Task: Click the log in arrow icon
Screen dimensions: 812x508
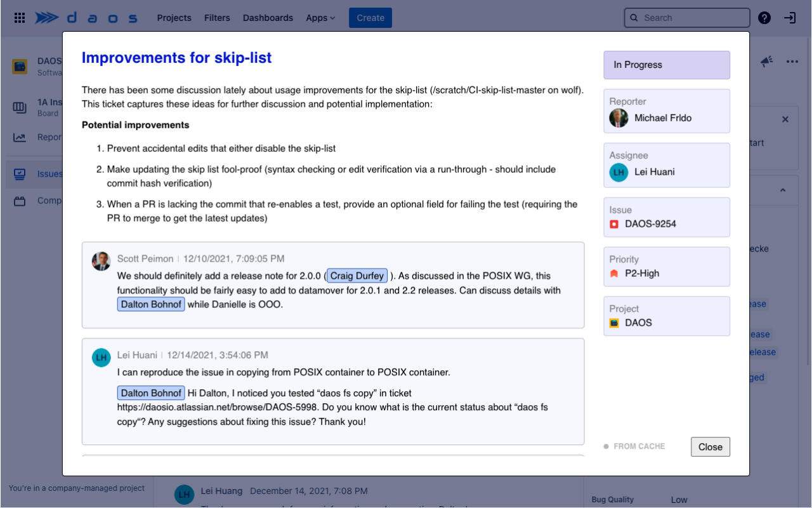Action: tap(790, 18)
